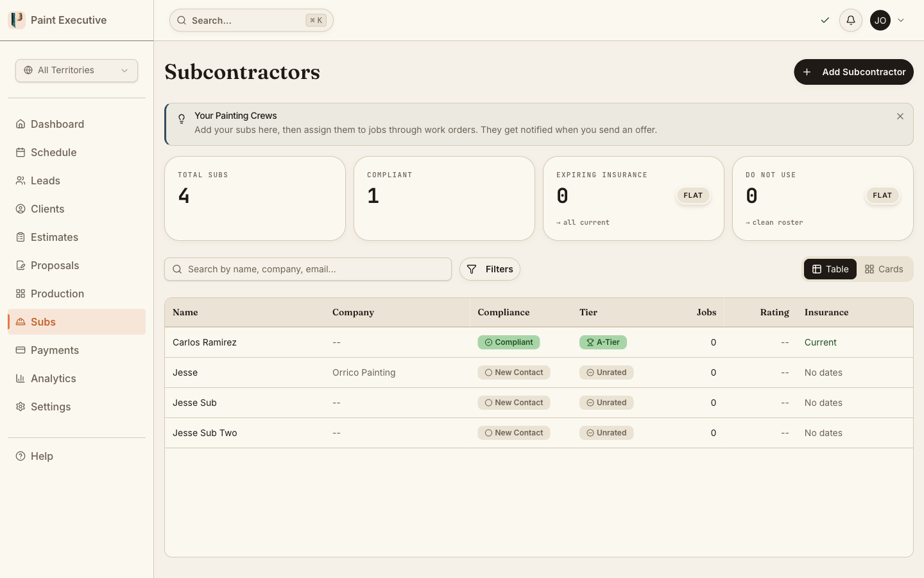Sort by the Name column header
Viewport: 924px width, 578px height.
click(x=185, y=312)
